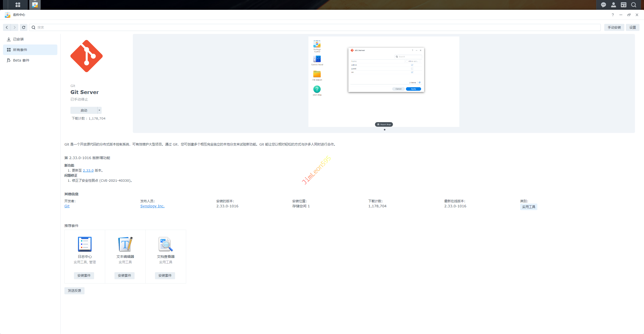Open the notifications chat bubble icon
Viewport: 644px width, 334px height.
click(x=603, y=5)
